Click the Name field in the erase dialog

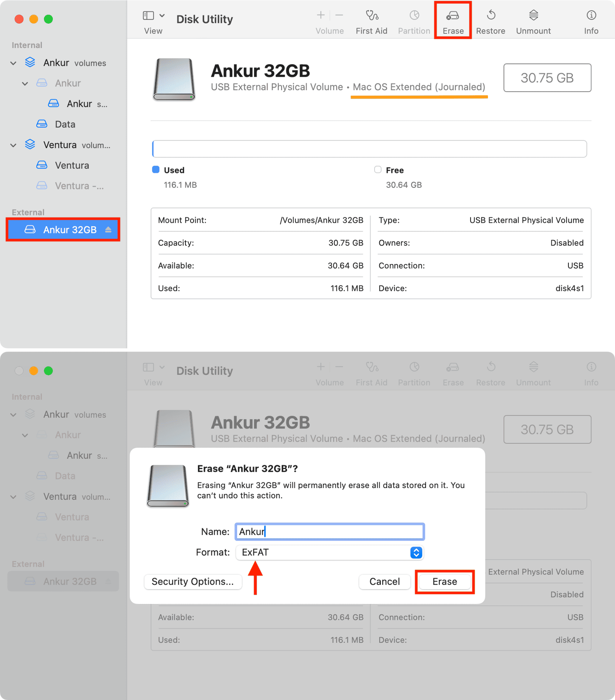pos(329,532)
